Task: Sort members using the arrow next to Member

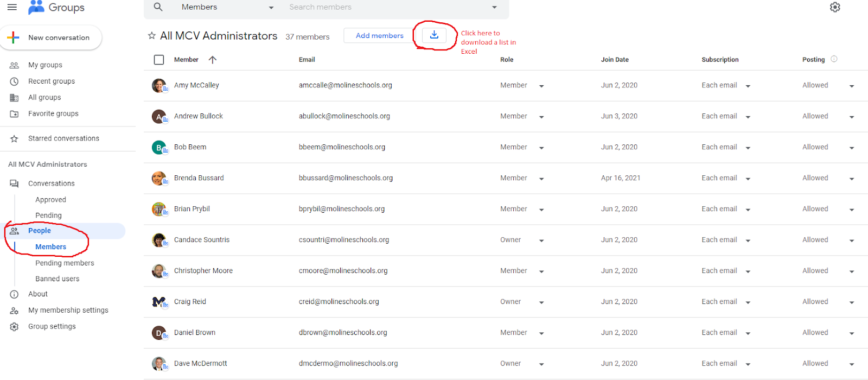Action: [213, 60]
